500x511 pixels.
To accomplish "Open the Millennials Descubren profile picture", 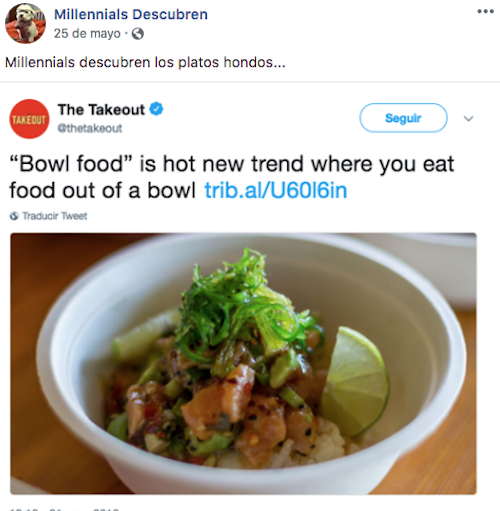I will point(25,23).
